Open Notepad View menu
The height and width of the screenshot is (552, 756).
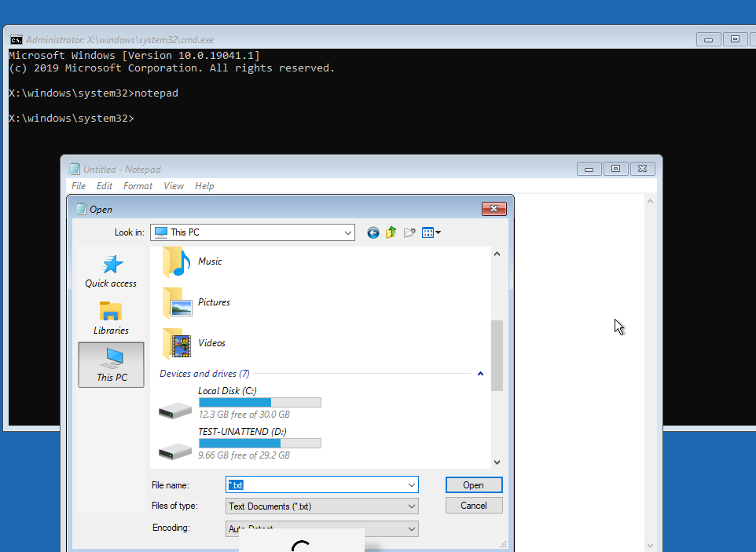174,186
